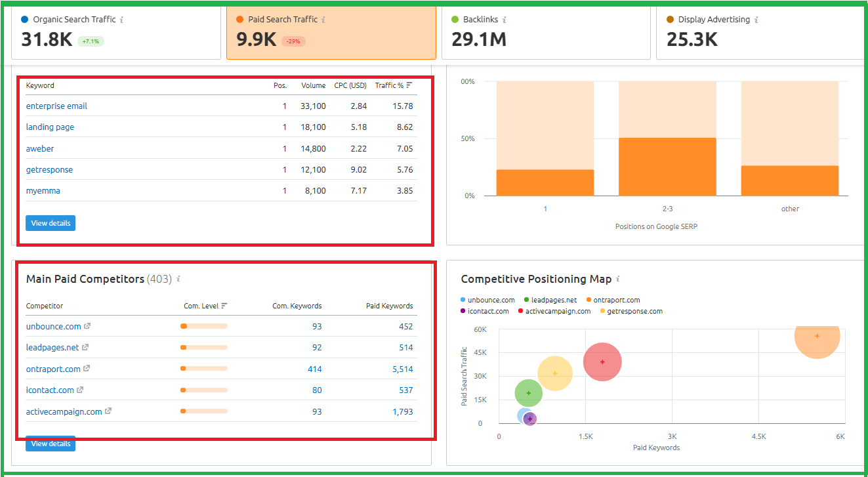Select the Paid Search Traffic tab

(x=331, y=33)
